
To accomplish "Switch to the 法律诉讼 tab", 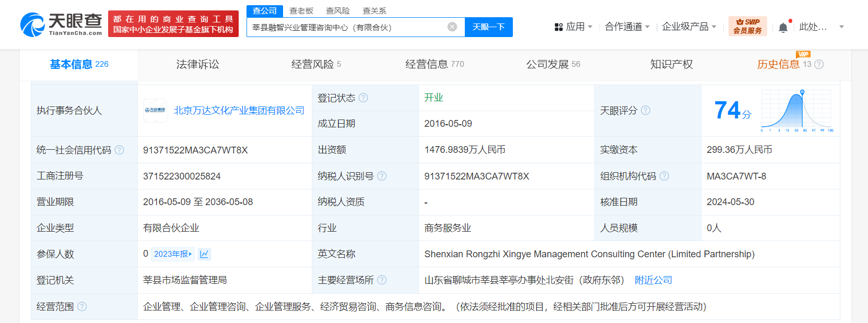I will pyautogui.click(x=197, y=65).
